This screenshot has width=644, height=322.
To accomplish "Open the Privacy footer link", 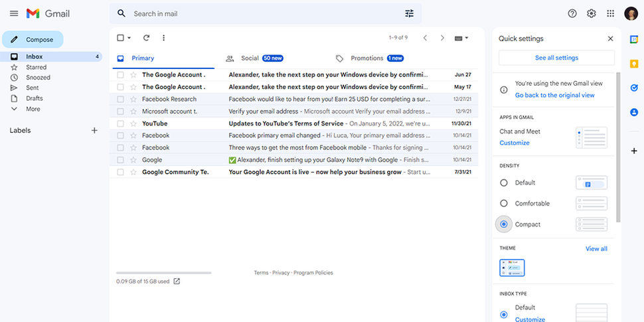I will point(281,273).
